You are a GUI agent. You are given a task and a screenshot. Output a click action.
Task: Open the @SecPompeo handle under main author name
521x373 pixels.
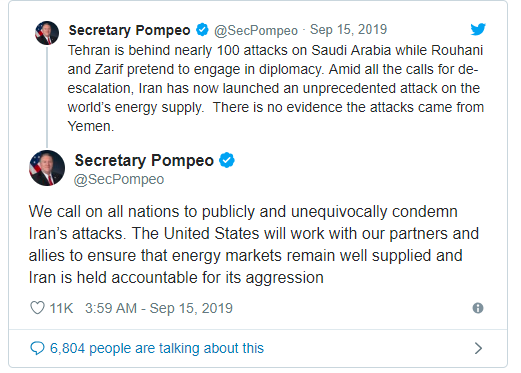119,180
